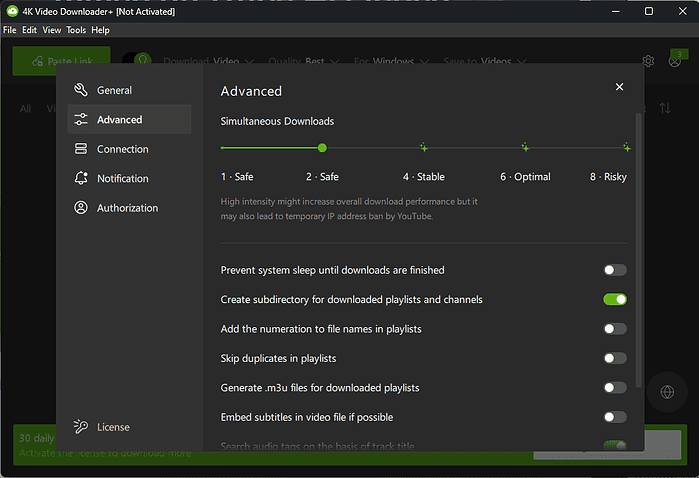Open License key icon

[x=80, y=427]
